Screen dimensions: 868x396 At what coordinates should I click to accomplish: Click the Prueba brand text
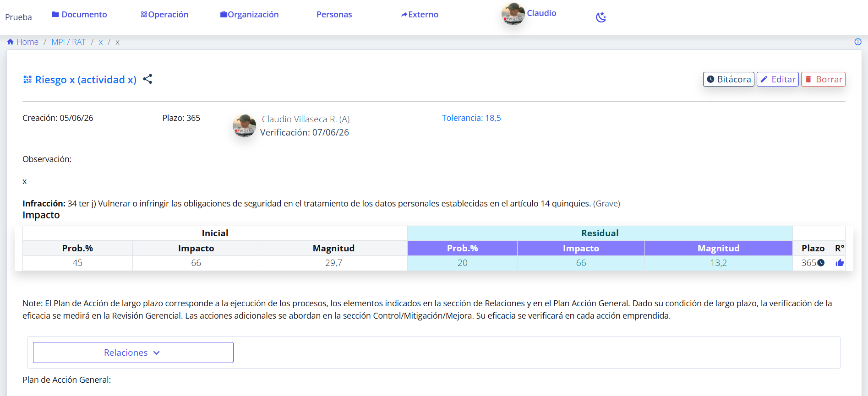point(18,17)
